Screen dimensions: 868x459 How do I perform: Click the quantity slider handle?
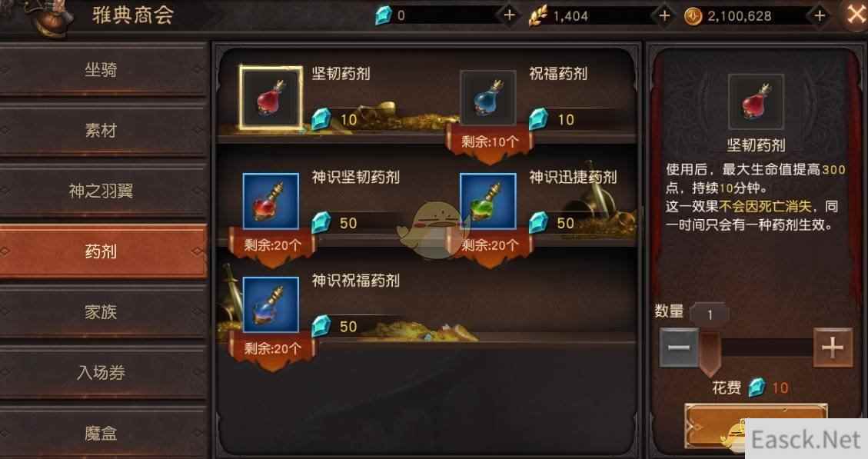710,353
